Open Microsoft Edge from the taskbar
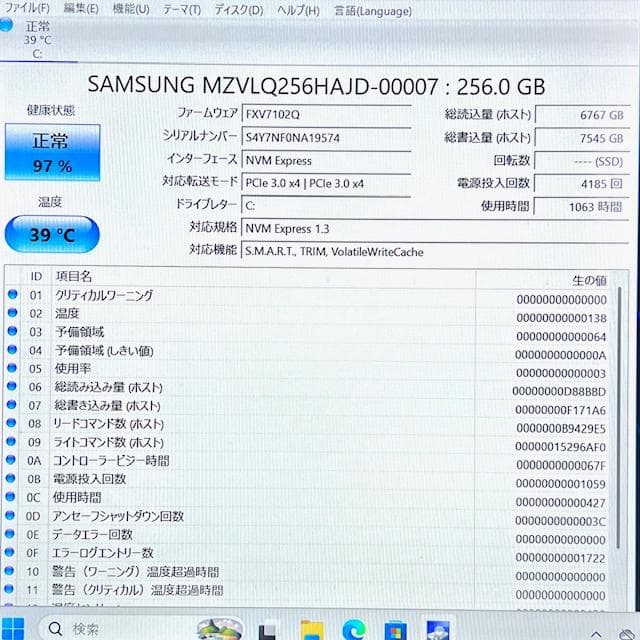The width and height of the screenshot is (640, 640). (354, 631)
